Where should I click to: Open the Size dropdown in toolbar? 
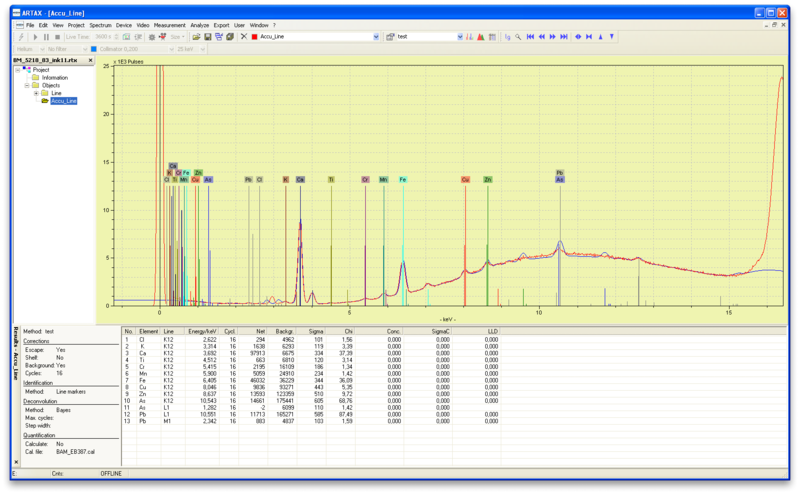coord(178,37)
